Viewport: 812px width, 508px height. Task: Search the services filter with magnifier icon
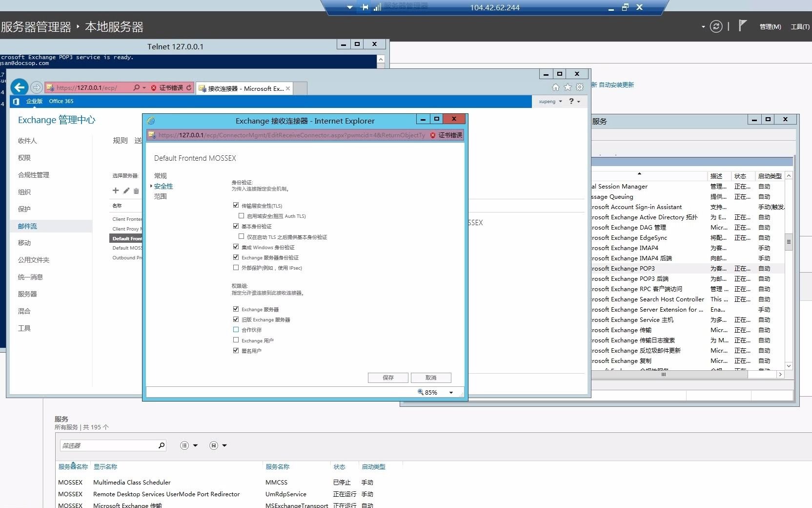click(x=162, y=445)
